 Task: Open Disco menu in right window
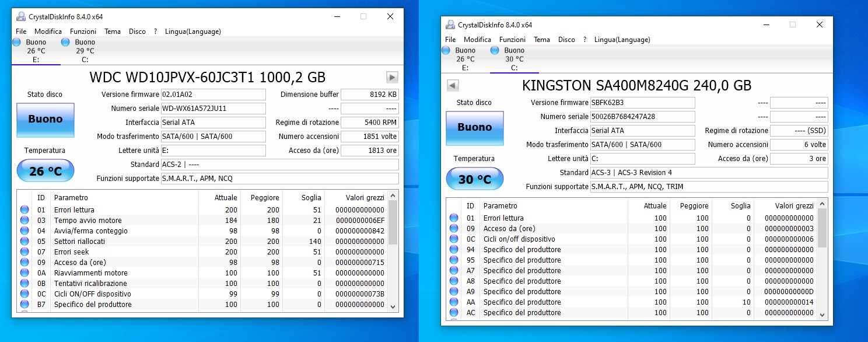point(566,40)
